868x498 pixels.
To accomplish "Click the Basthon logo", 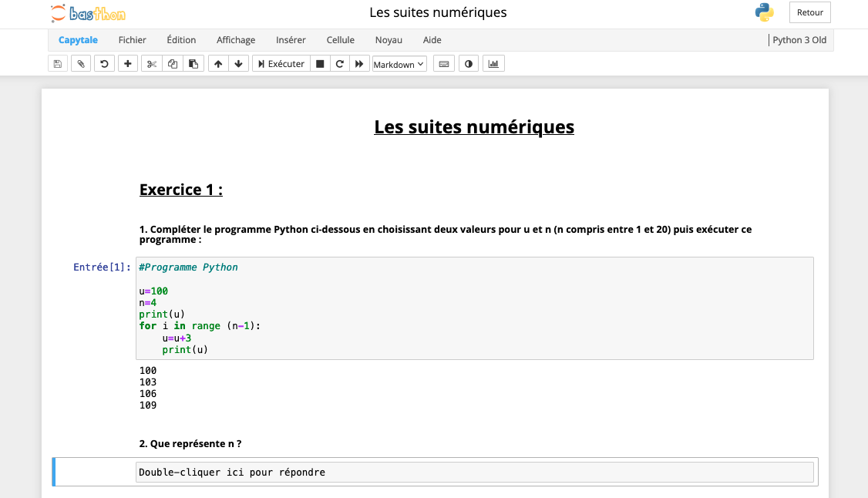I will (88, 13).
